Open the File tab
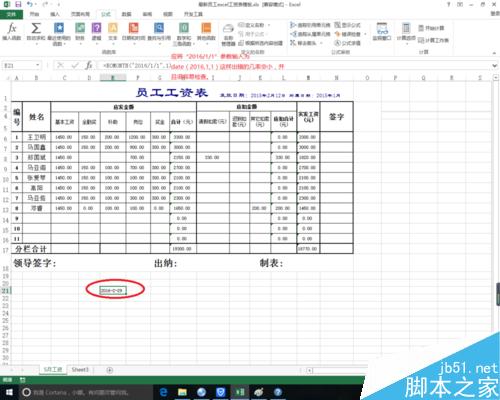500x400 pixels. point(11,14)
